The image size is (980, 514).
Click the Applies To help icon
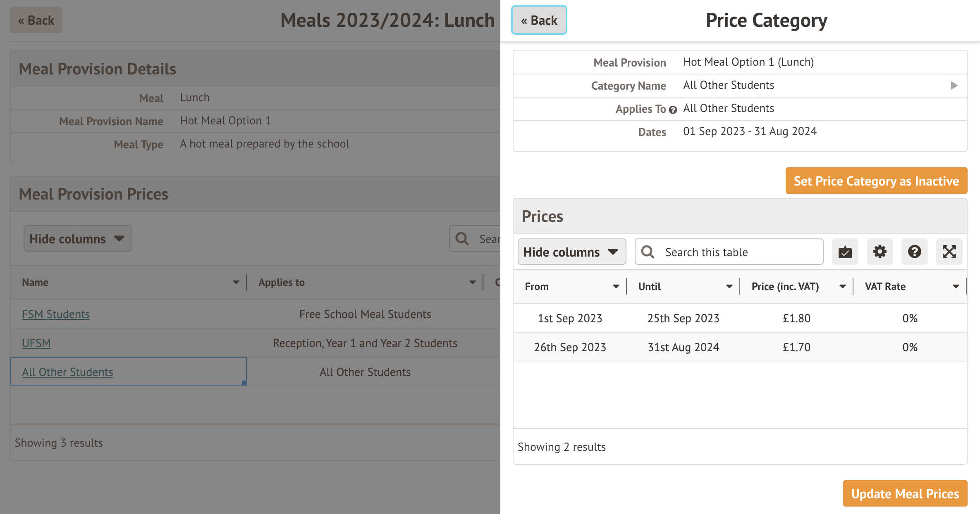(x=673, y=110)
